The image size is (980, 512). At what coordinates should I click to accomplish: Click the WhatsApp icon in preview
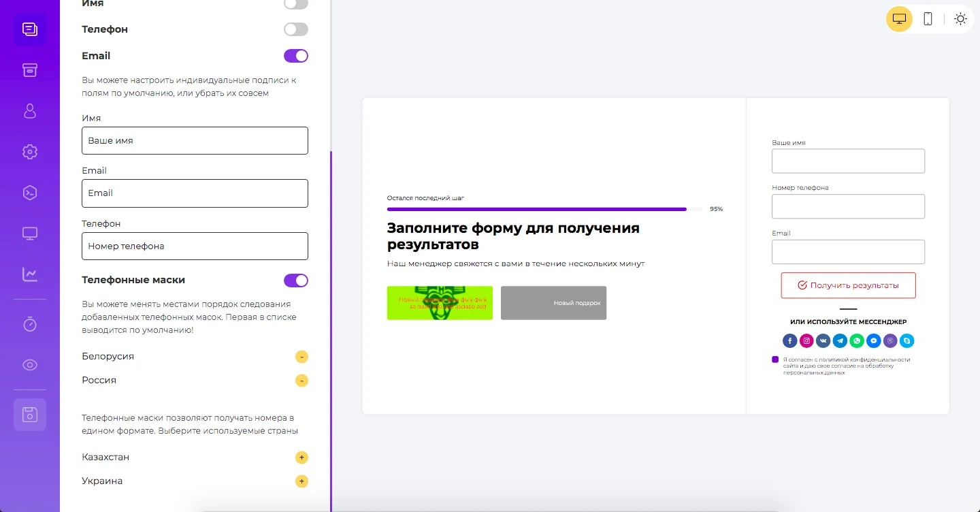pos(856,341)
